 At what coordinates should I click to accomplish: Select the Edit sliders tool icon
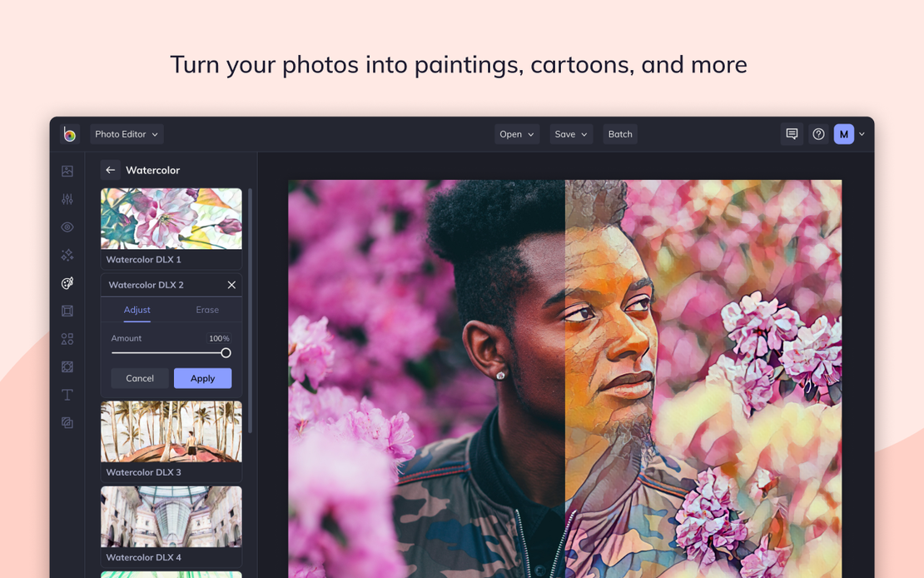click(67, 199)
